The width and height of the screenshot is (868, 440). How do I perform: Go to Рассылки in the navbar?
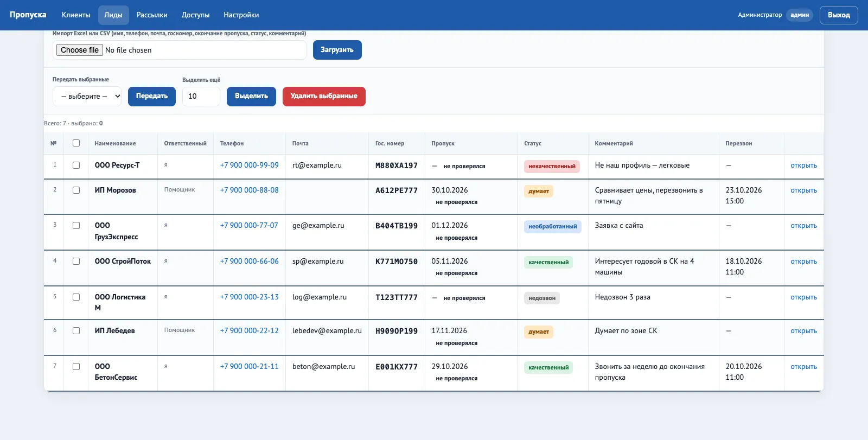[152, 15]
